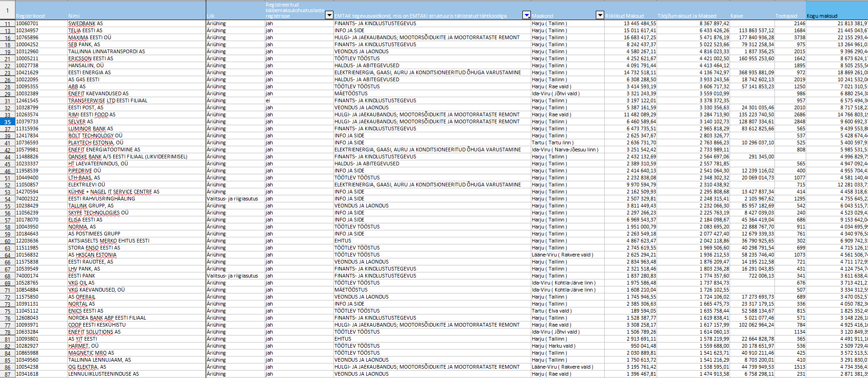Click the BOLT TECHNOLOGY OÜ cell
The height and width of the screenshot is (378, 868).
tap(95, 136)
